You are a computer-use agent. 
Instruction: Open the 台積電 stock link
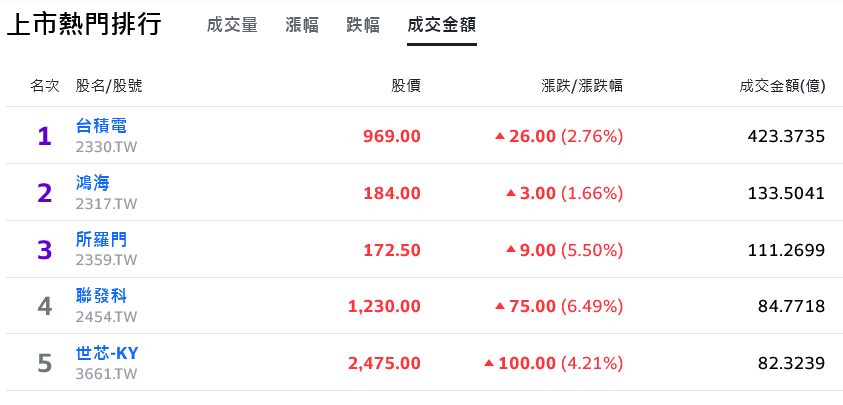[102, 126]
